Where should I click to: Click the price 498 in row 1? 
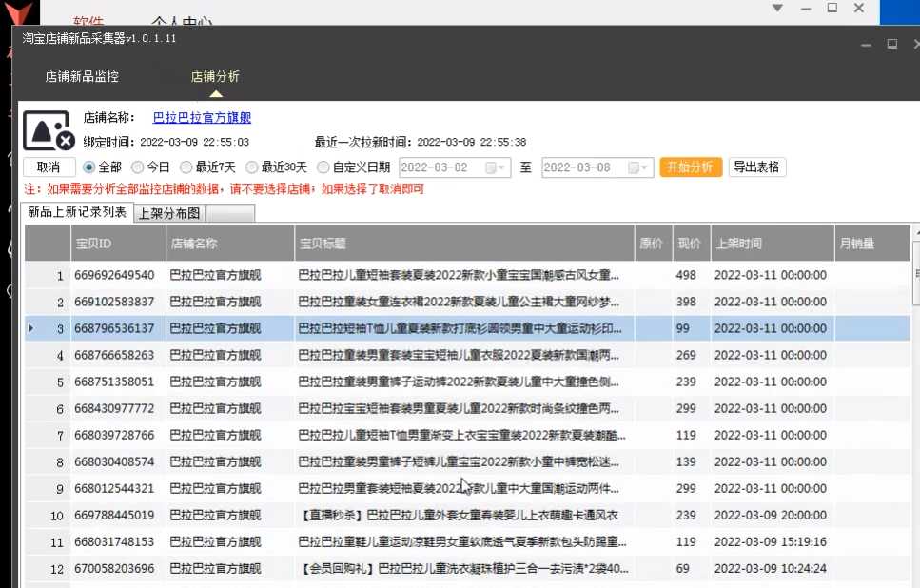pos(686,275)
